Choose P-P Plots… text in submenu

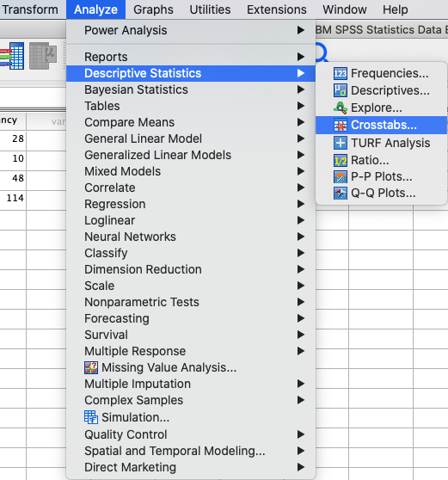coord(381,176)
